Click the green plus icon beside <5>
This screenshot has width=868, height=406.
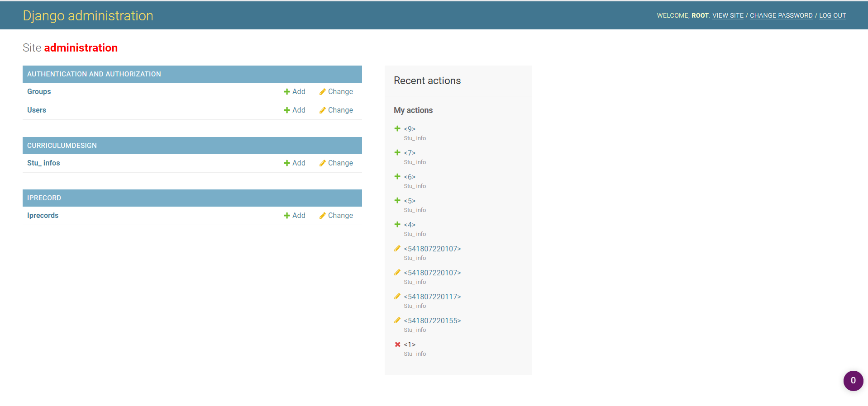[x=397, y=200]
